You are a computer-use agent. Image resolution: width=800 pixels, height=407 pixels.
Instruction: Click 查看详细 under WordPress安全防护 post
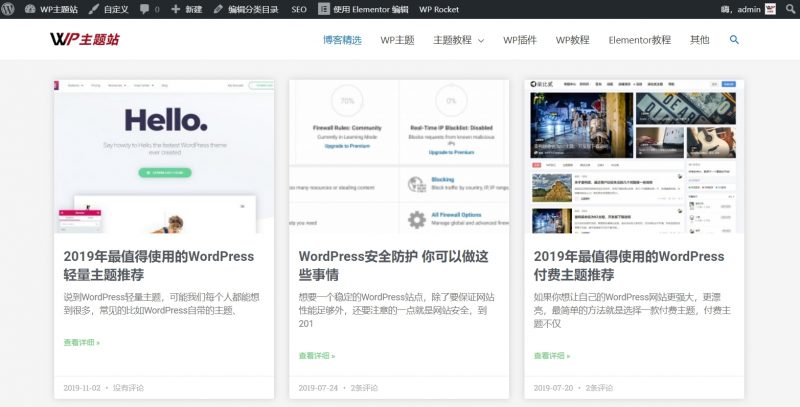[x=317, y=355]
